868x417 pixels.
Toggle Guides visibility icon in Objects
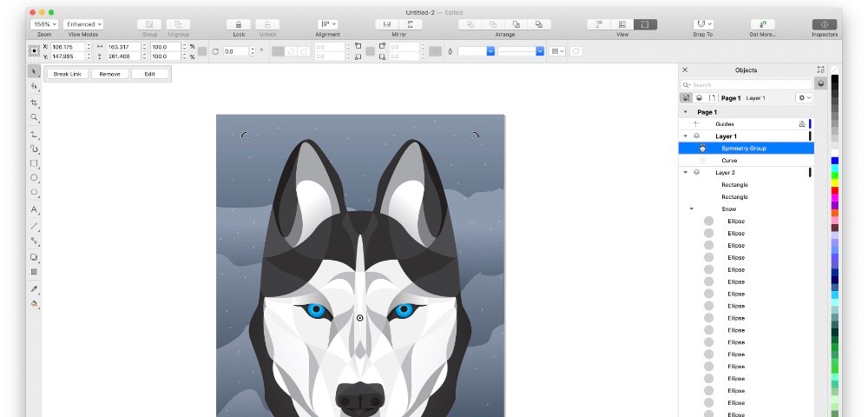tap(801, 124)
